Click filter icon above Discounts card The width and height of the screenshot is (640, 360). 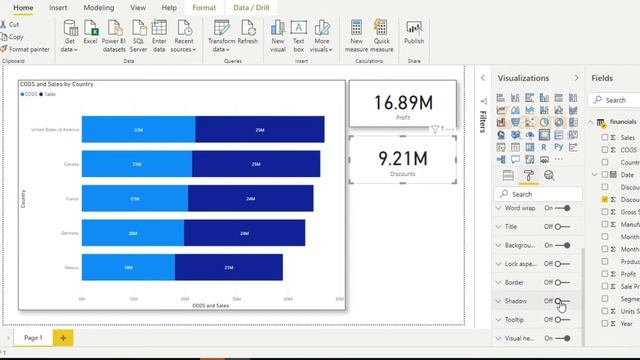[435, 129]
